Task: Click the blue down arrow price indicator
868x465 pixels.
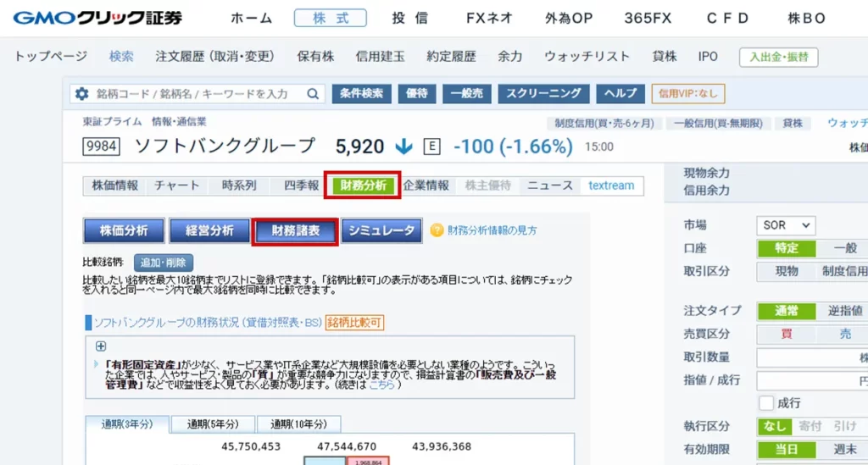Action: 403,147
